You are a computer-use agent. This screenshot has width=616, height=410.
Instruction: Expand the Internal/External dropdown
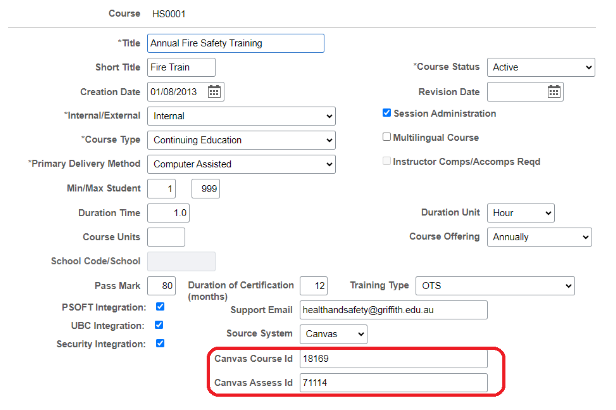coord(241,116)
